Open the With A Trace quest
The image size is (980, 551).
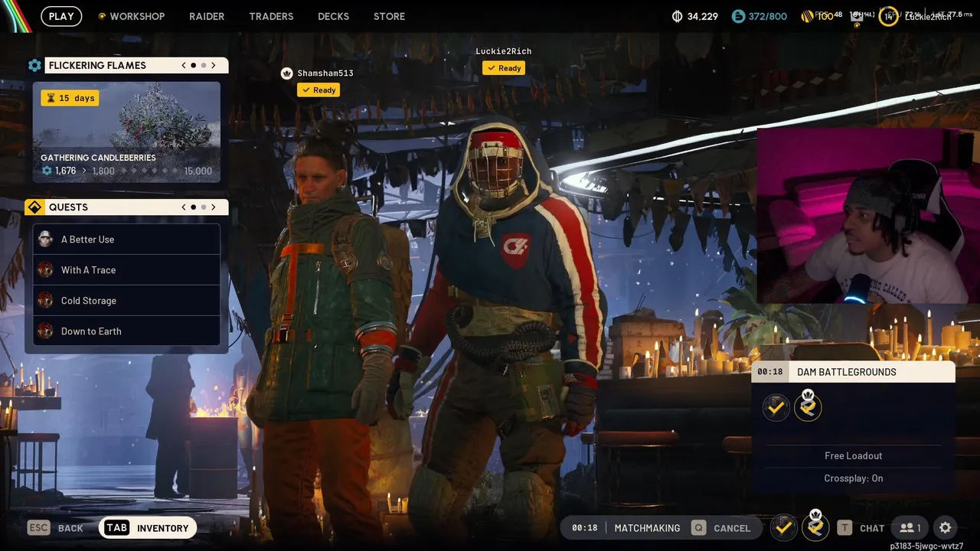pos(126,270)
